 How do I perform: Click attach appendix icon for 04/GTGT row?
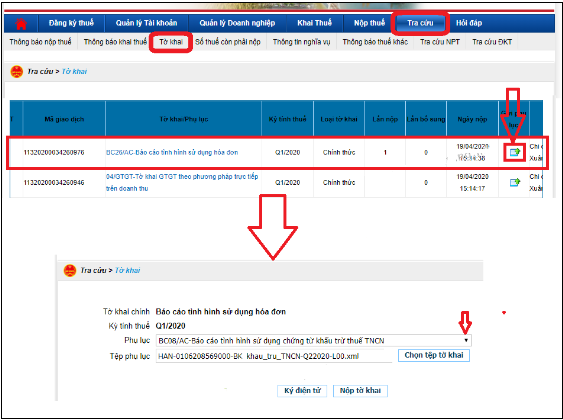[515, 182]
